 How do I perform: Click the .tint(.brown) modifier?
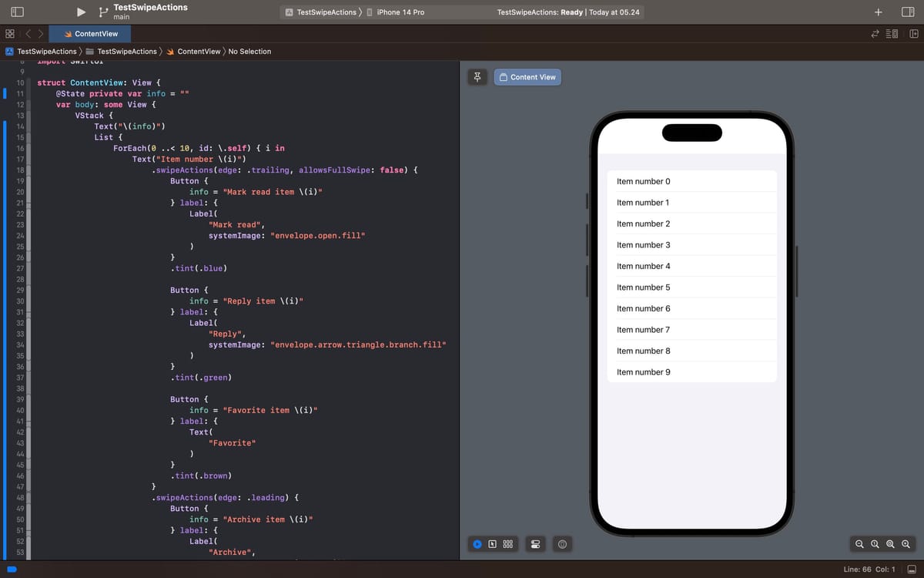click(201, 476)
